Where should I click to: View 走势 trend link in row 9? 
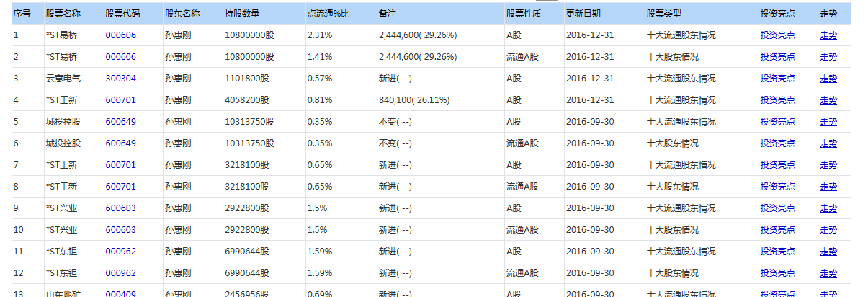click(828, 208)
